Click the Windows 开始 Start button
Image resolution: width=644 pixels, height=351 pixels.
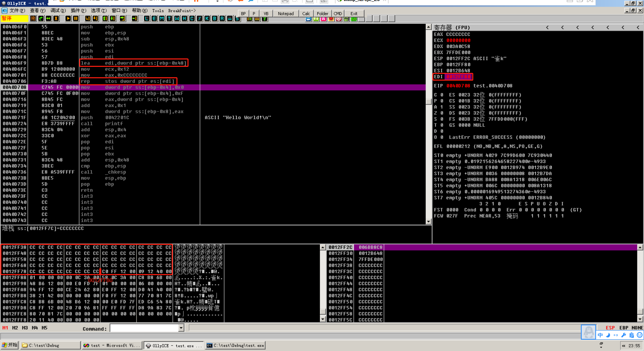click(10, 345)
